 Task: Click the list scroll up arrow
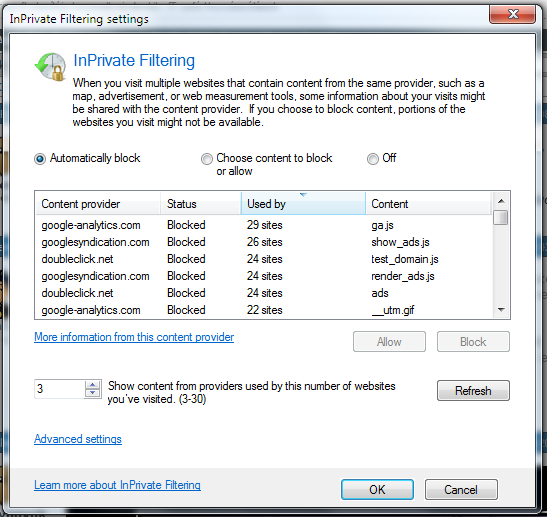tap(501, 201)
